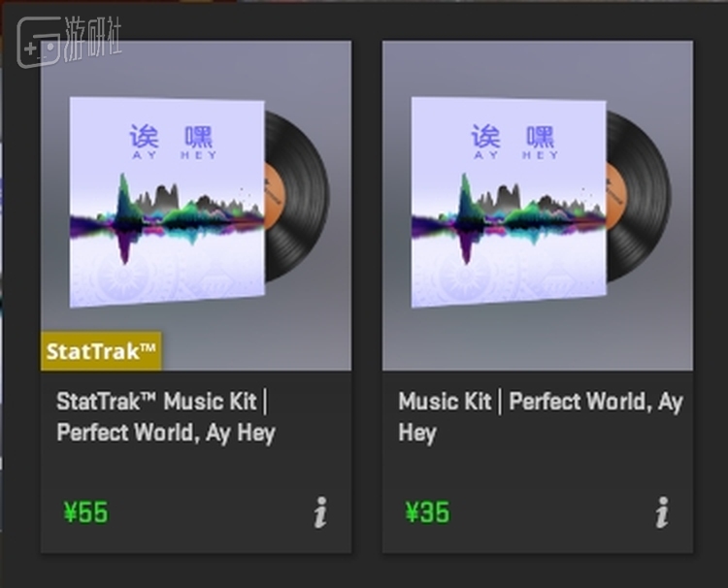The height and width of the screenshot is (588, 728).
Task: Select the StatTrak Ay Hey album cover
Action: pos(167,203)
